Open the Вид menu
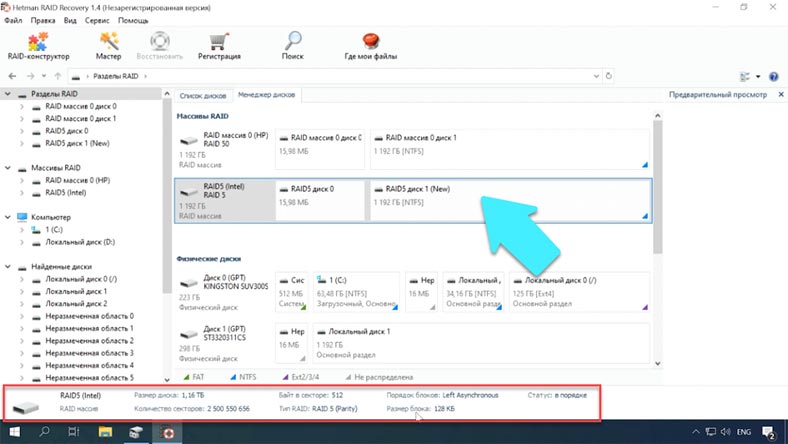 tap(70, 21)
